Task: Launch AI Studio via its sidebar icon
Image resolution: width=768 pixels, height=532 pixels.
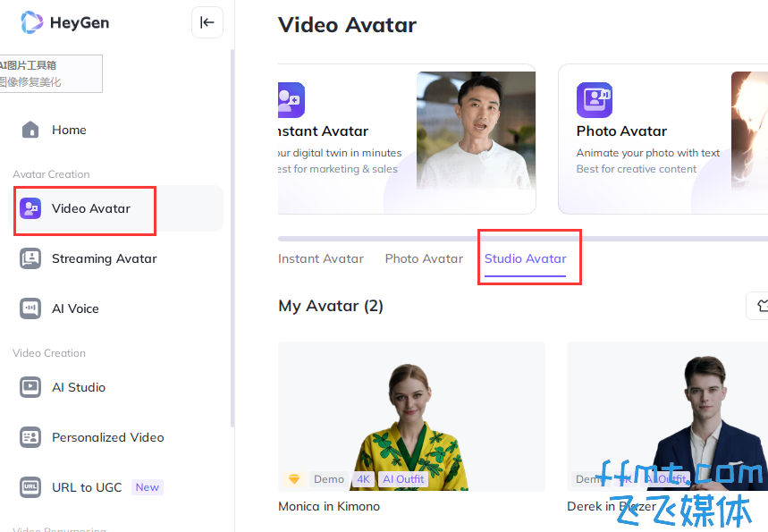Action: tap(30, 387)
